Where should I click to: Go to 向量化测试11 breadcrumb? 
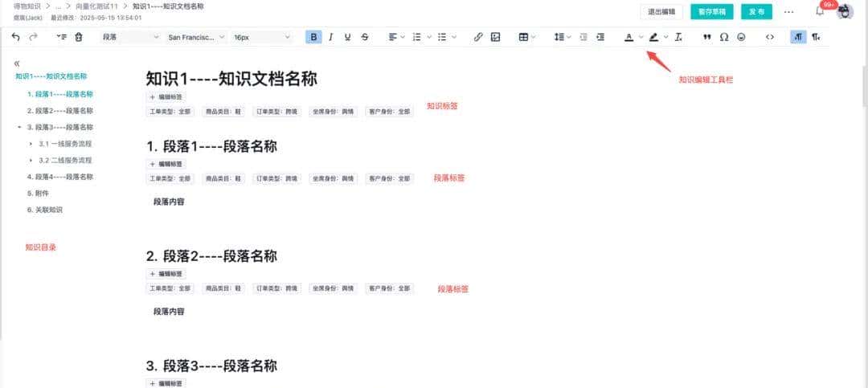pyautogui.click(x=97, y=6)
